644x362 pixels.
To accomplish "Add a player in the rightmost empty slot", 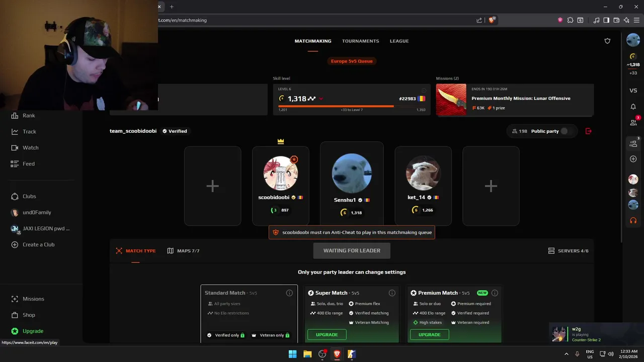I will pos(491,186).
